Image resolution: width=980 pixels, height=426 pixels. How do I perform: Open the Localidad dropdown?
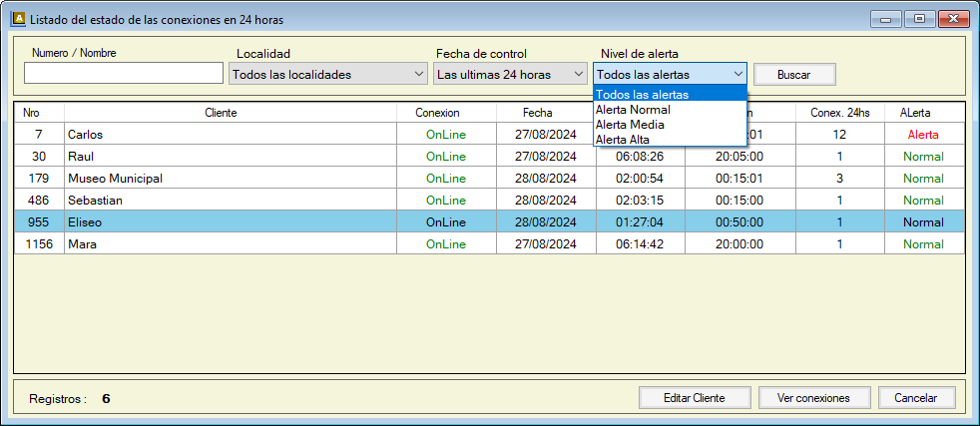(327, 74)
